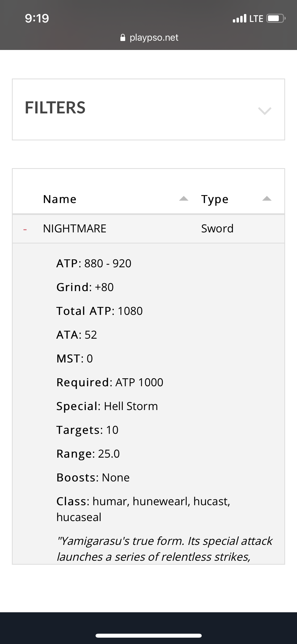Click the Class list of hunters
This screenshot has width=297, height=644.
tap(143, 509)
